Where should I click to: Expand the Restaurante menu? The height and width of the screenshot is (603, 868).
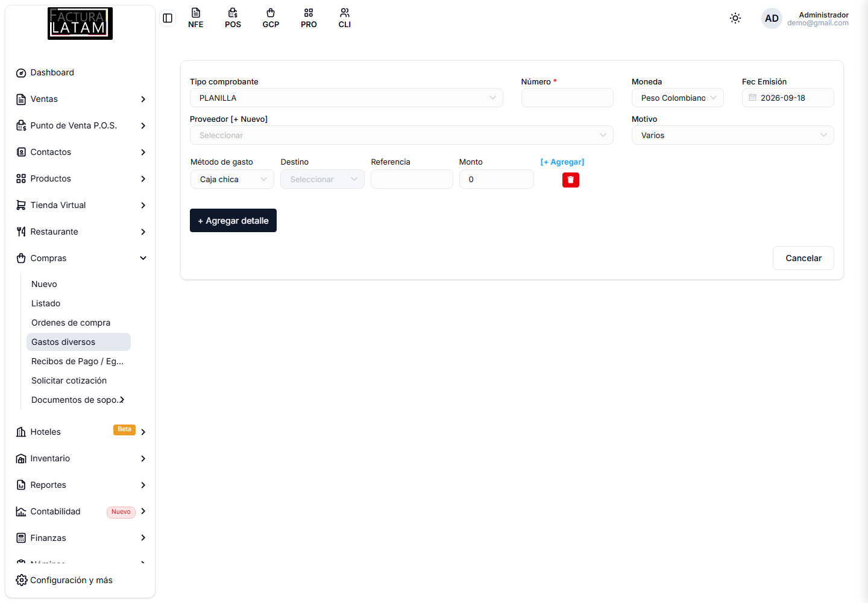(80, 232)
